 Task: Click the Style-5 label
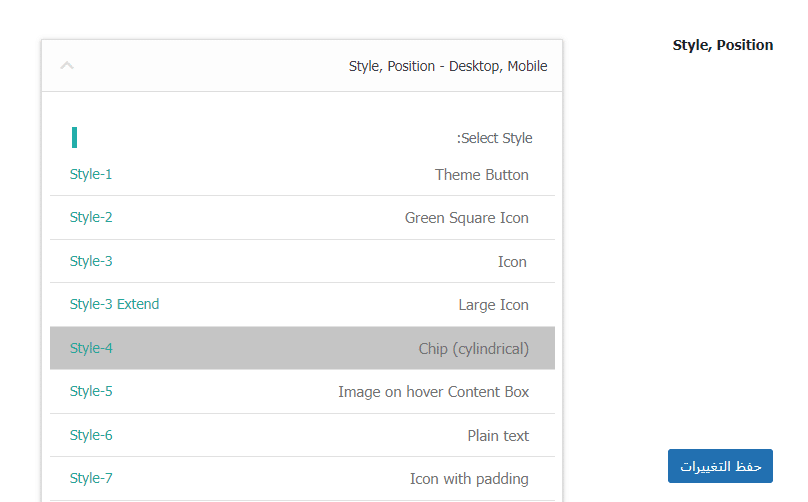[x=91, y=392]
